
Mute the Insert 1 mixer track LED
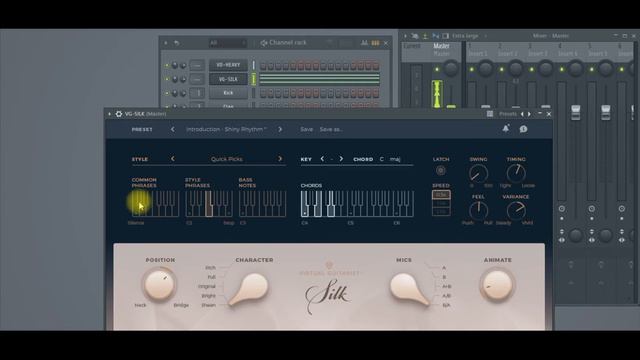(x=472, y=70)
